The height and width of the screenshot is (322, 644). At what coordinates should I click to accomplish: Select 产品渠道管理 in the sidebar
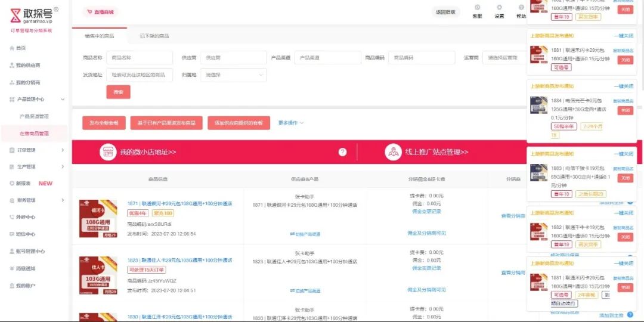tap(34, 117)
